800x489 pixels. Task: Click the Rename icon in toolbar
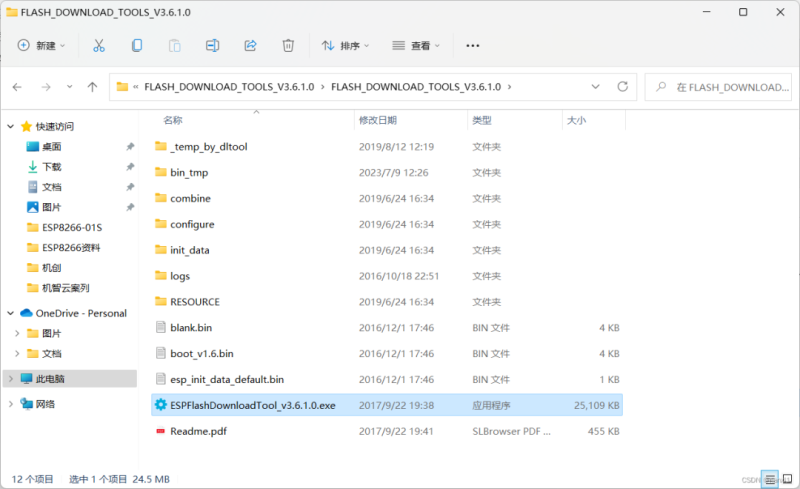point(212,46)
